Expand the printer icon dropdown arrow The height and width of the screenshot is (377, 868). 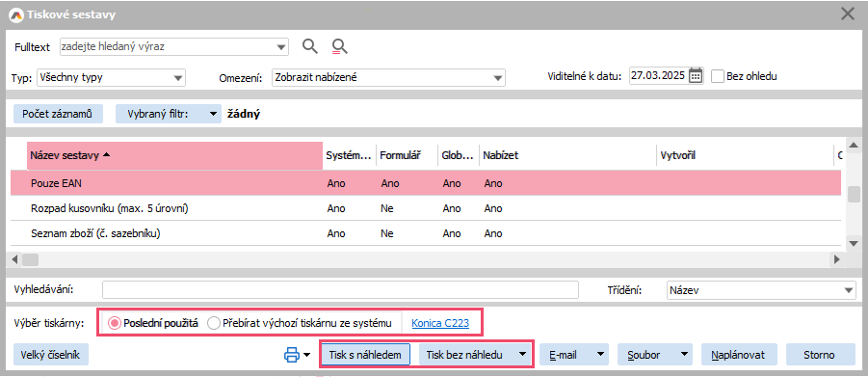[306, 355]
